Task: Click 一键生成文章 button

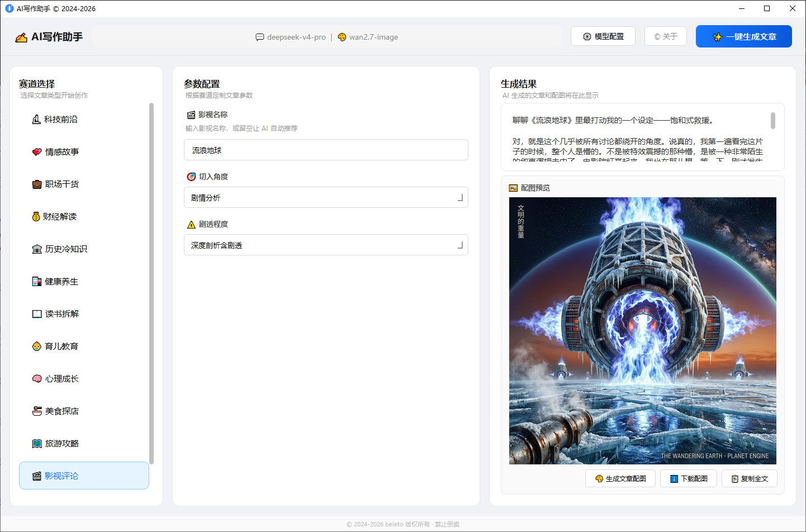Action: [743, 36]
